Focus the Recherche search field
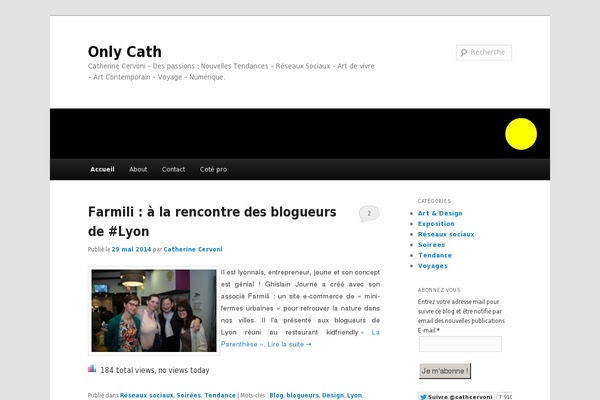Screen dimensions: 600x400 coord(484,52)
